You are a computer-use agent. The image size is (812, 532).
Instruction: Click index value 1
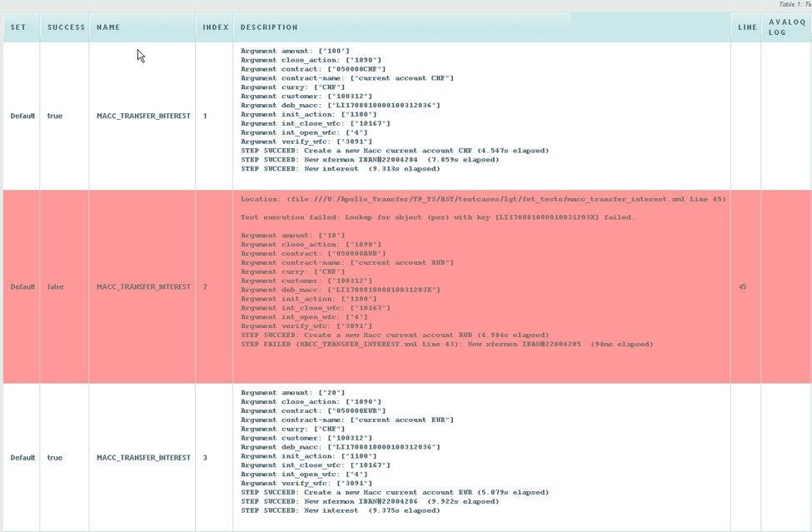[205, 116]
